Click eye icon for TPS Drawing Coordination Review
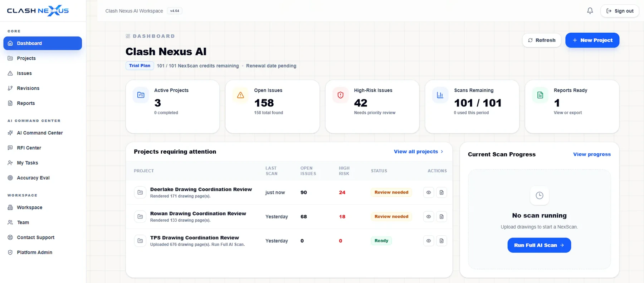 coord(429,241)
